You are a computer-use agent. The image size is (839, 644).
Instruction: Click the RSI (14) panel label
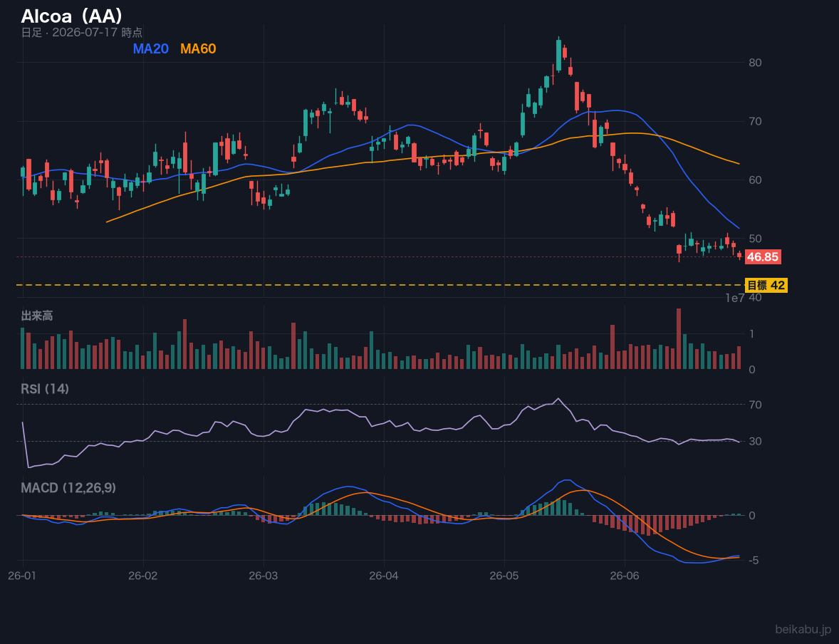[x=45, y=389]
